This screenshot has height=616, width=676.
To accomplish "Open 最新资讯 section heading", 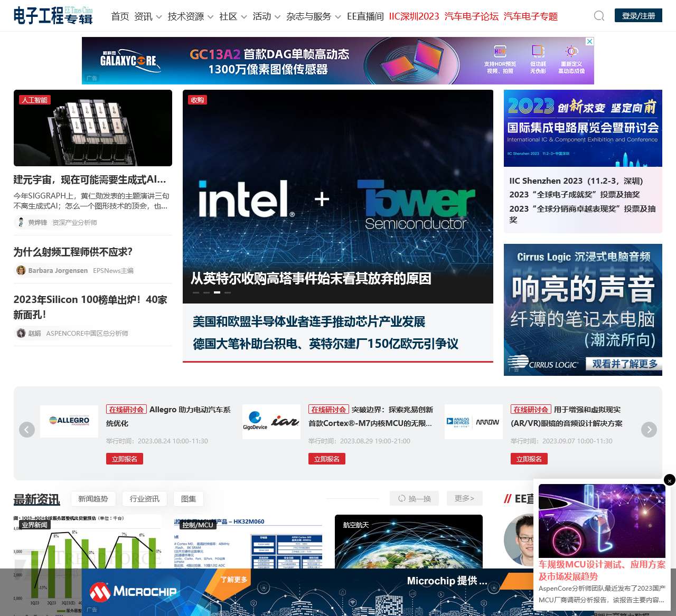I will tap(36, 499).
